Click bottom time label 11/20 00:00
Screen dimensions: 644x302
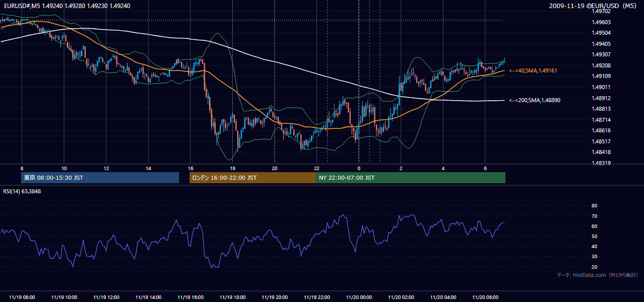click(359, 297)
